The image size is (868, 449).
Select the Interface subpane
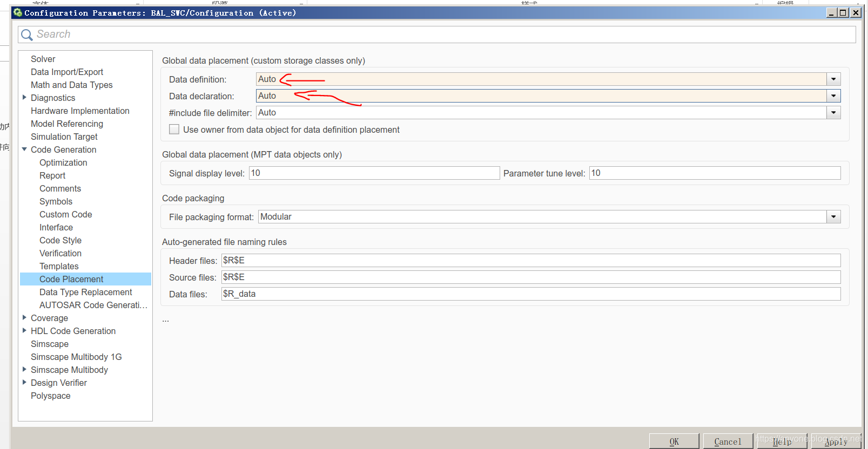coord(56,227)
